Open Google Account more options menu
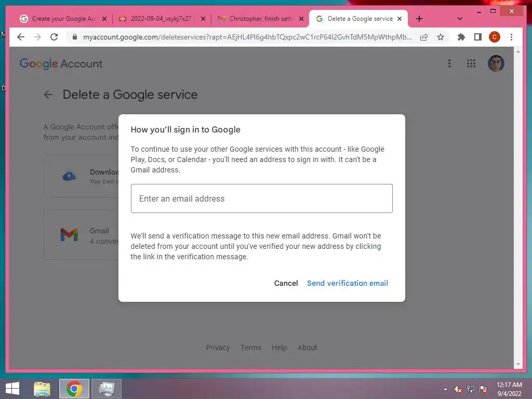 pos(449,63)
